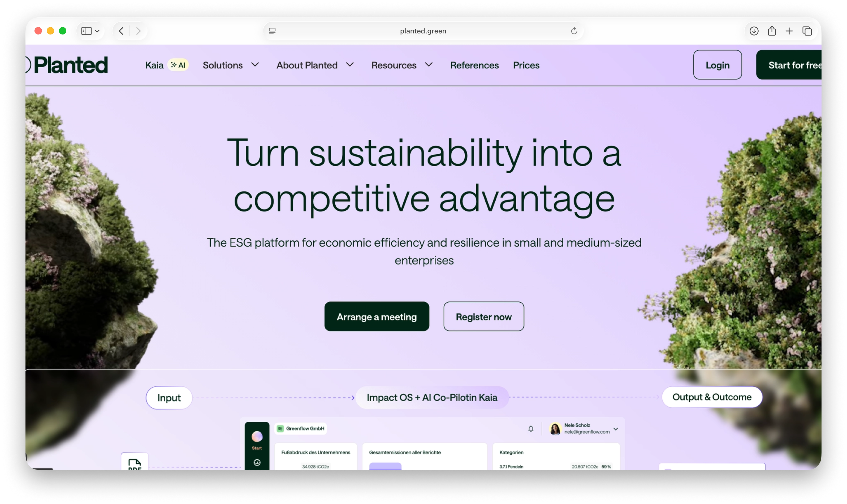847x504 pixels.
Task: Show the Safari sidebar
Action: (x=86, y=31)
